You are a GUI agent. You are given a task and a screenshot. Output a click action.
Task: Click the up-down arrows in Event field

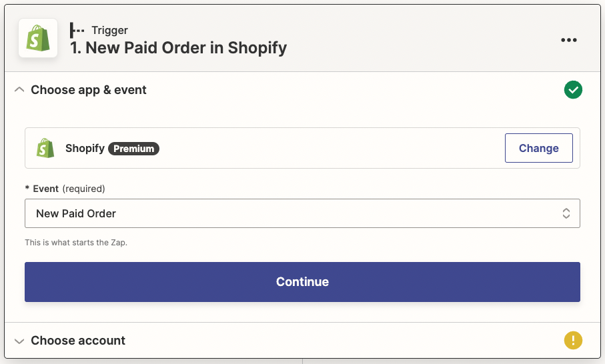566,213
